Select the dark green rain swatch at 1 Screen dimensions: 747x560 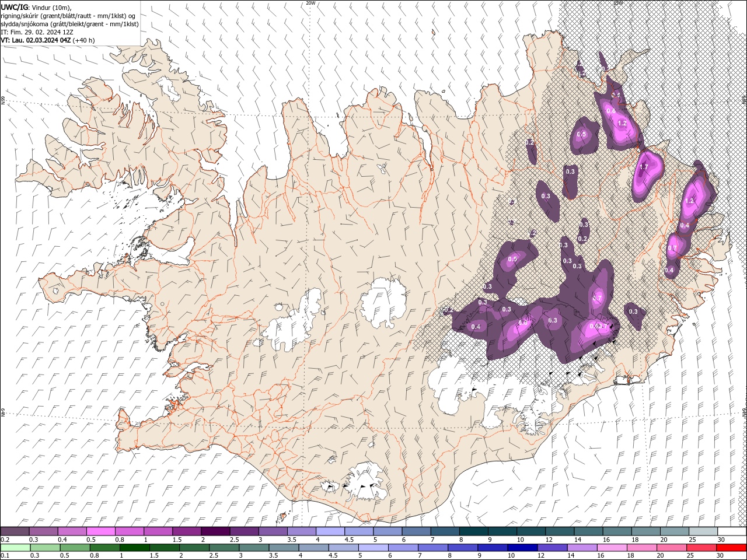coord(134,548)
